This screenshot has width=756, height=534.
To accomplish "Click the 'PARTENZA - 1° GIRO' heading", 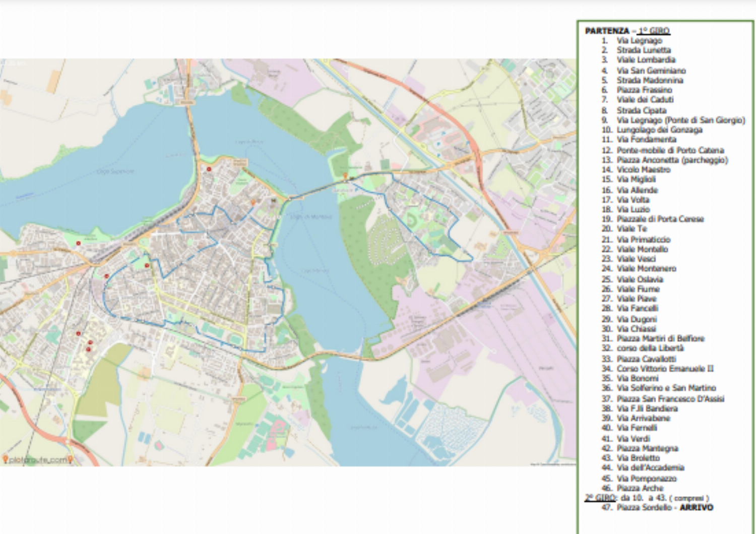I will coord(627,31).
